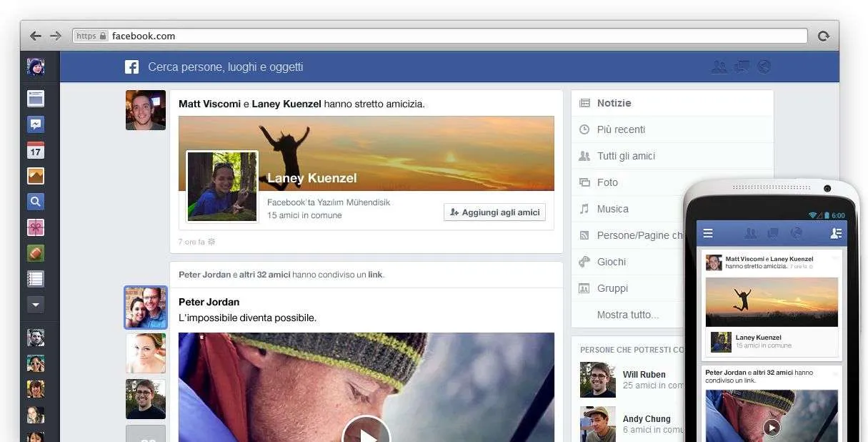This screenshot has width=868, height=442.
Task: Click the 'Aggiungi agli amici' button
Action: tap(494, 212)
